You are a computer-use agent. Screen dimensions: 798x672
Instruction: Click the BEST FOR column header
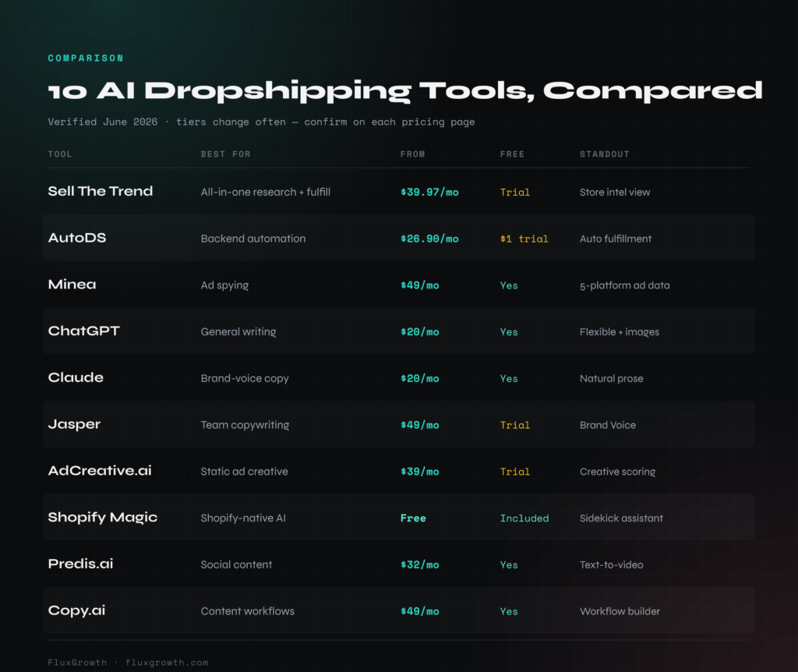click(225, 154)
